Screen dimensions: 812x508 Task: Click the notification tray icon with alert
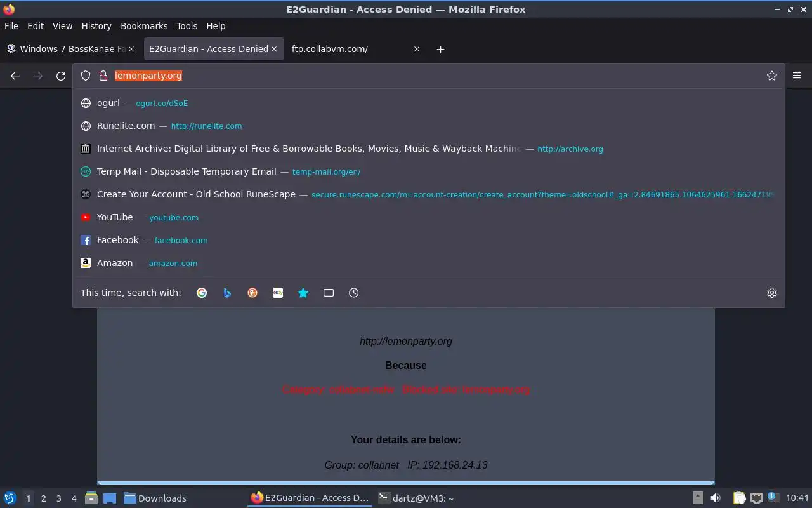tap(773, 497)
